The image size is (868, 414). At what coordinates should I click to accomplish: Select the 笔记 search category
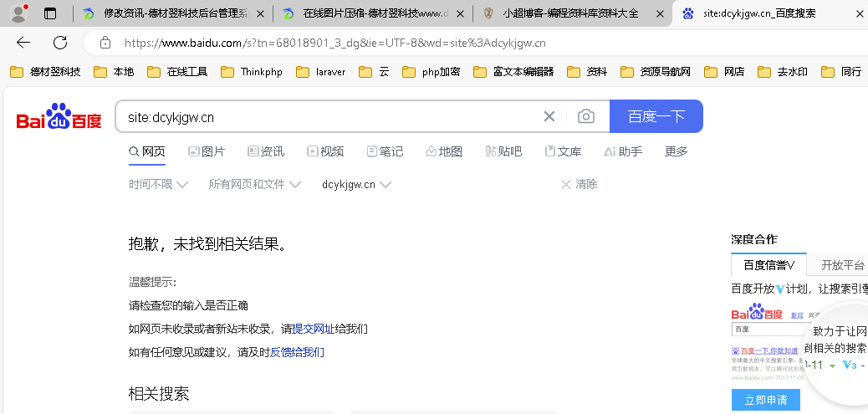[385, 151]
